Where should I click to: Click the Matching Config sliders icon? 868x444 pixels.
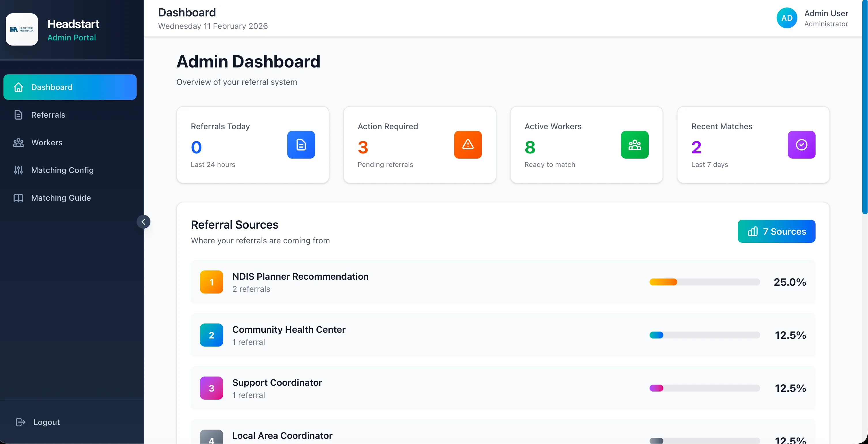point(18,170)
